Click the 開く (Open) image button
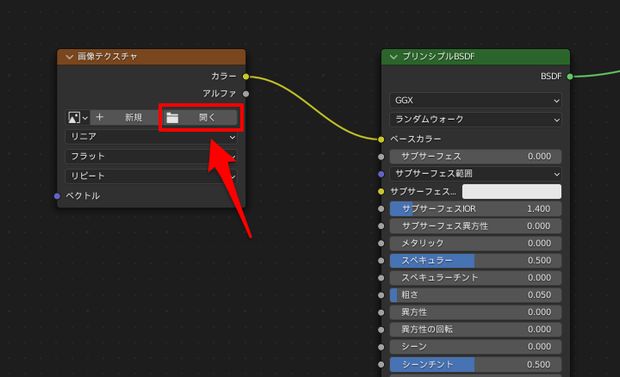This screenshot has width=620, height=377. point(200,117)
